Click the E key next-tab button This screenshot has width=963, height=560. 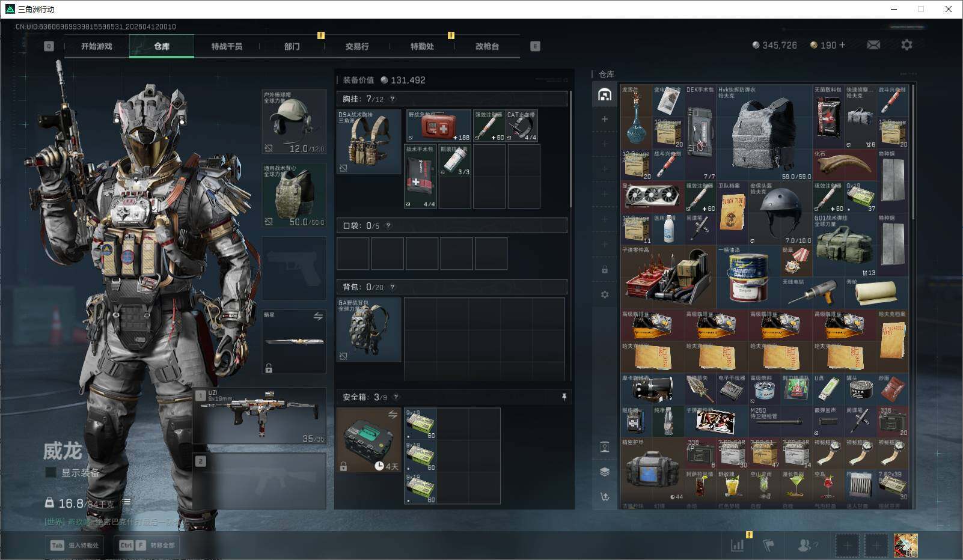(535, 46)
